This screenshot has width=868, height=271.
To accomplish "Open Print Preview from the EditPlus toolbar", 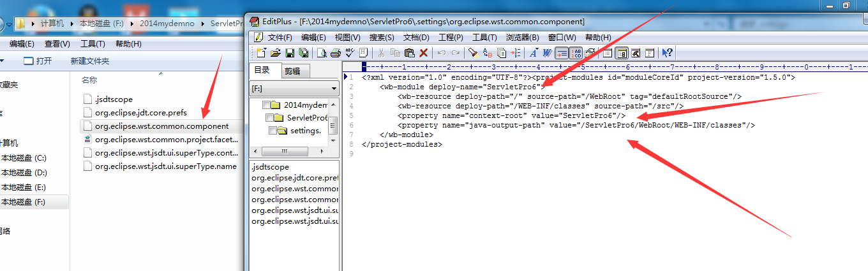I will [322, 52].
